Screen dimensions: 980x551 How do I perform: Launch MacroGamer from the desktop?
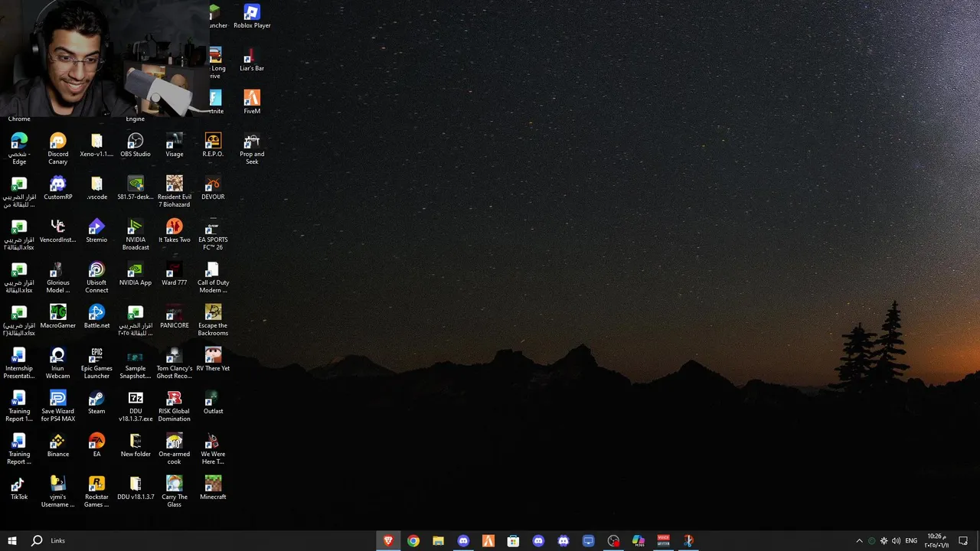(58, 317)
